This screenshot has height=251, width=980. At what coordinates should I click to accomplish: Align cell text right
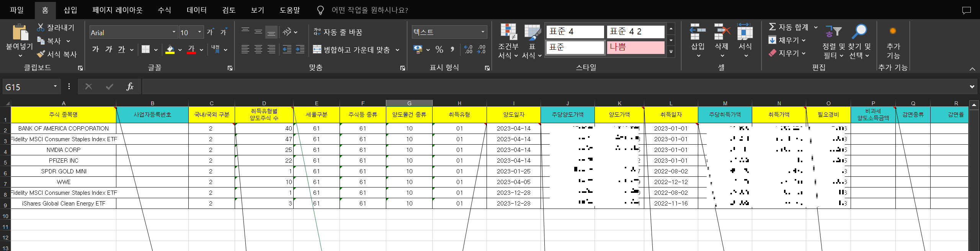coord(271,49)
